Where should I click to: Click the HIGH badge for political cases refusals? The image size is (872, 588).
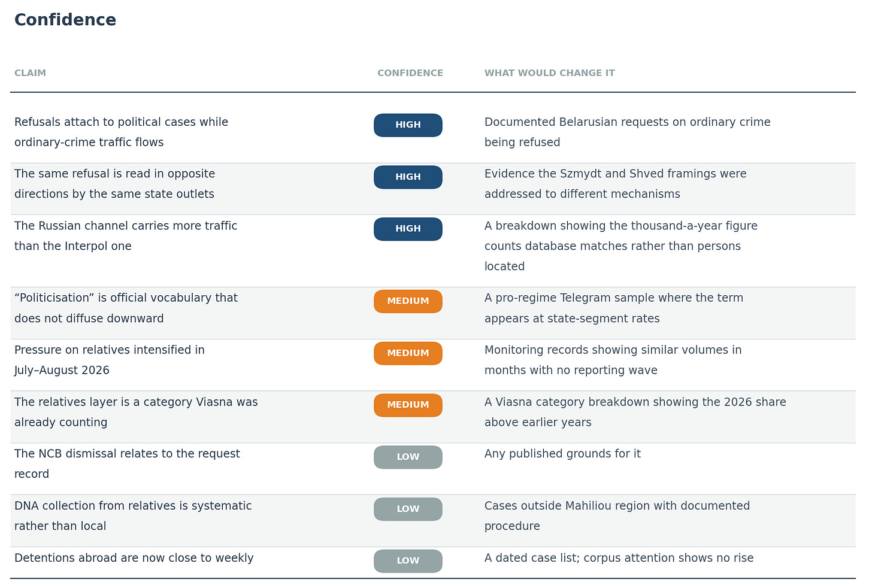[408, 125]
